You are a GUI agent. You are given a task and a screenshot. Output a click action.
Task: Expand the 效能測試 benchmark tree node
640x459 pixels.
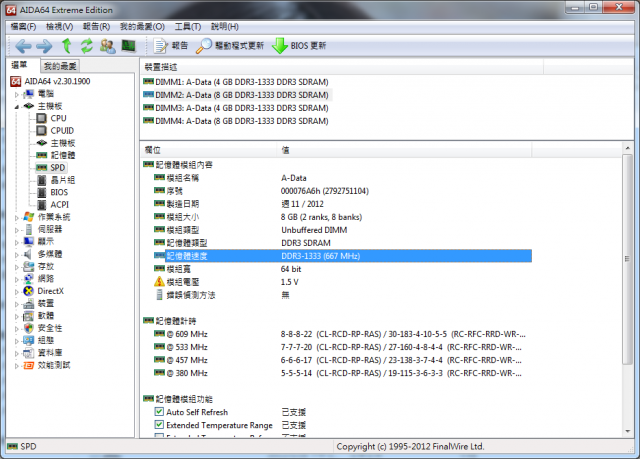pos(17,366)
